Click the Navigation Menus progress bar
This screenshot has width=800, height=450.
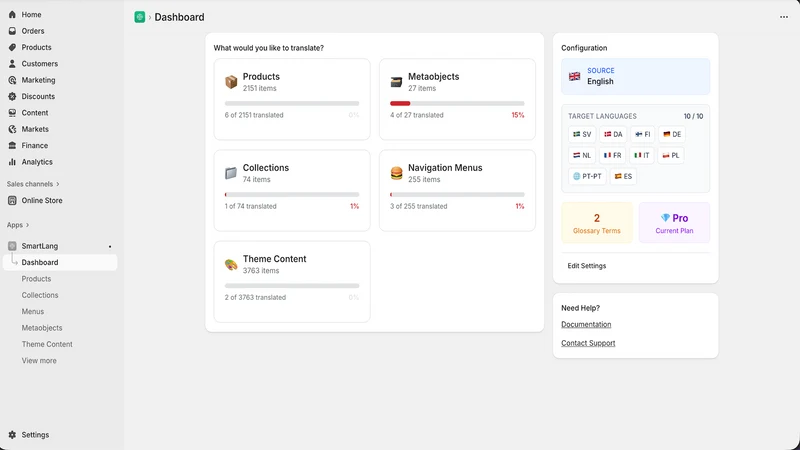457,194
